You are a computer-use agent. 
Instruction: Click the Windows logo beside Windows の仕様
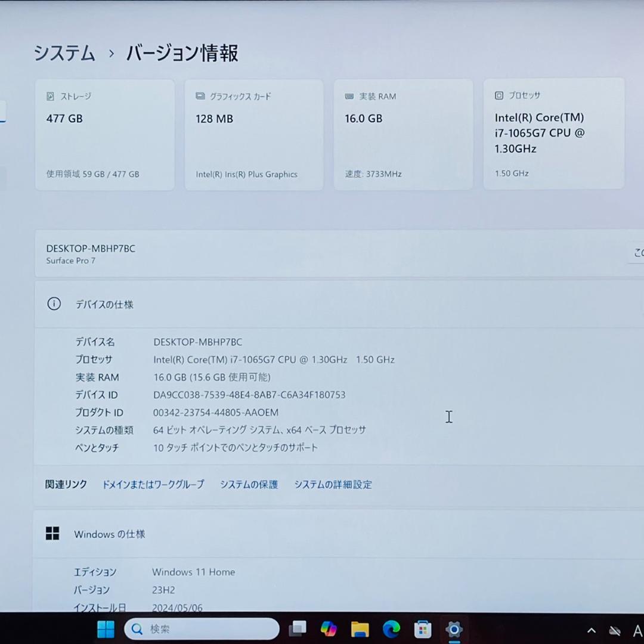[x=52, y=534]
